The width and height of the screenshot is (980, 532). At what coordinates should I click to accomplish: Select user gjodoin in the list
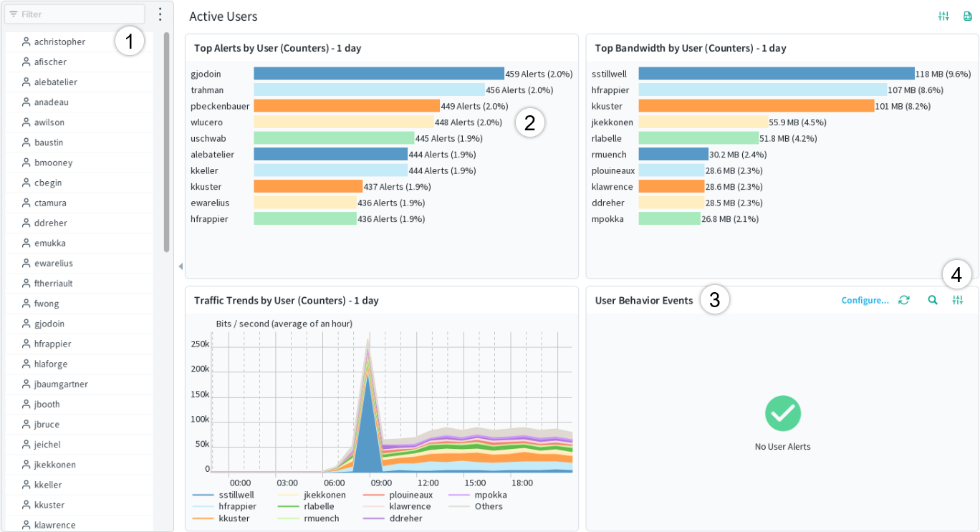(79, 324)
